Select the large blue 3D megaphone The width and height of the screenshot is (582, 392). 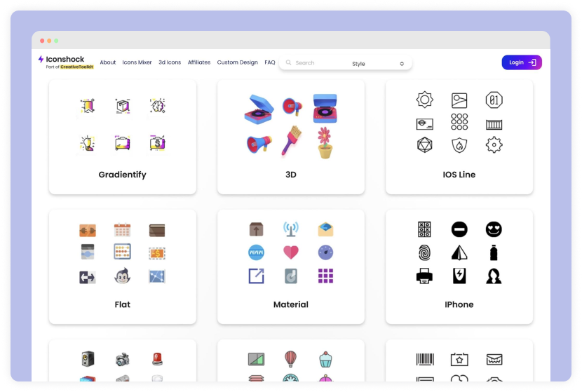[259, 144]
